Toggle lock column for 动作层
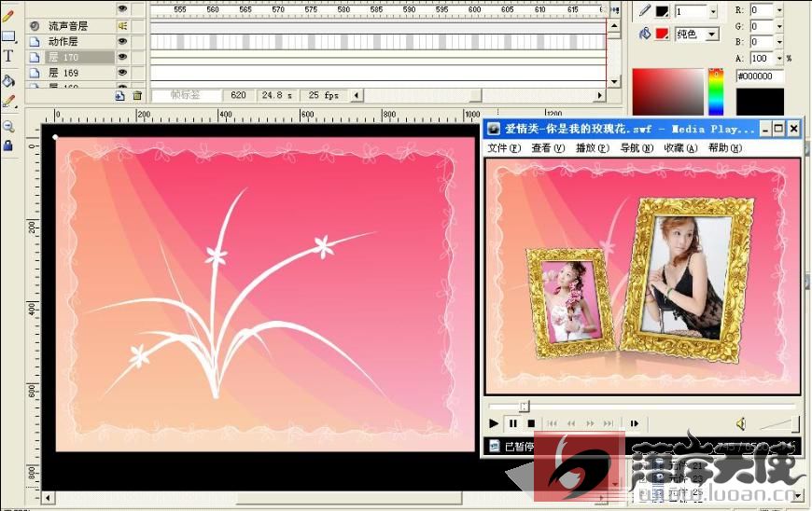 138,41
